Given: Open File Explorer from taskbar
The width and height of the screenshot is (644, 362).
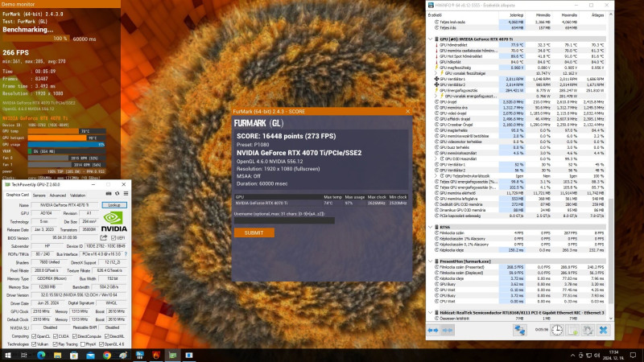Looking at the screenshot, I should 57,355.
